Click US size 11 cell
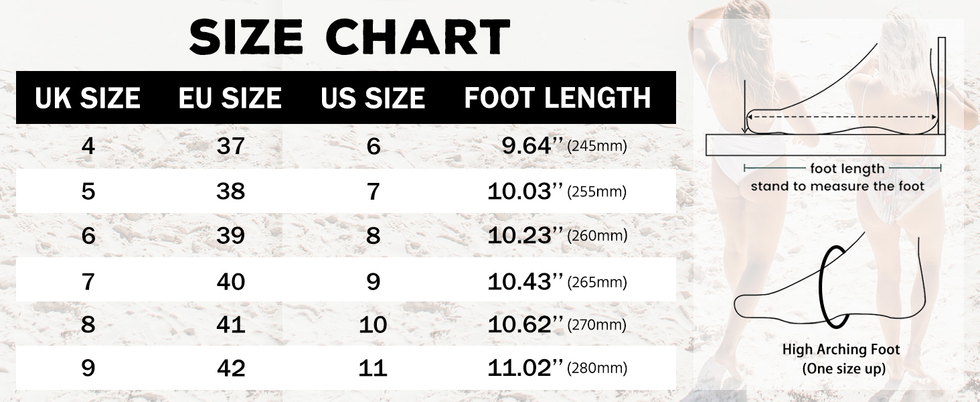The image size is (980, 402). tap(373, 368)
